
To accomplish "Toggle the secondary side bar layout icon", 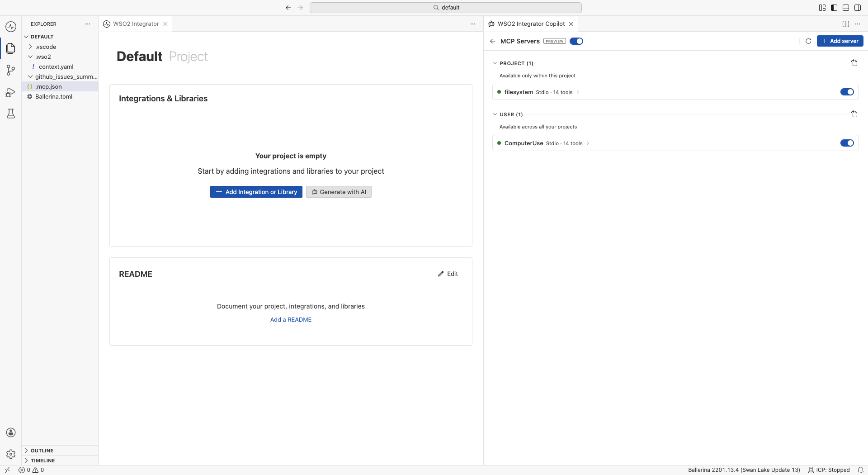I will point(858,8).
